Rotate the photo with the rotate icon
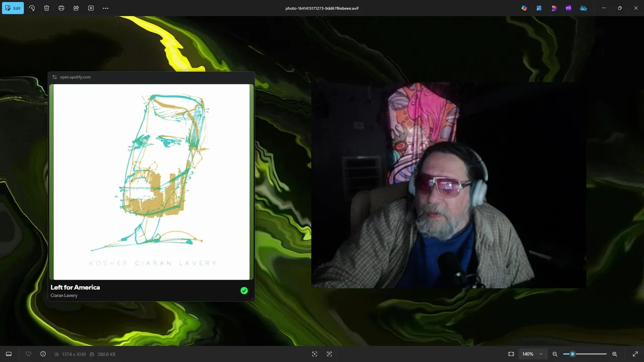Viewport: 644px width, 362px height. click(x=32, y=8)
